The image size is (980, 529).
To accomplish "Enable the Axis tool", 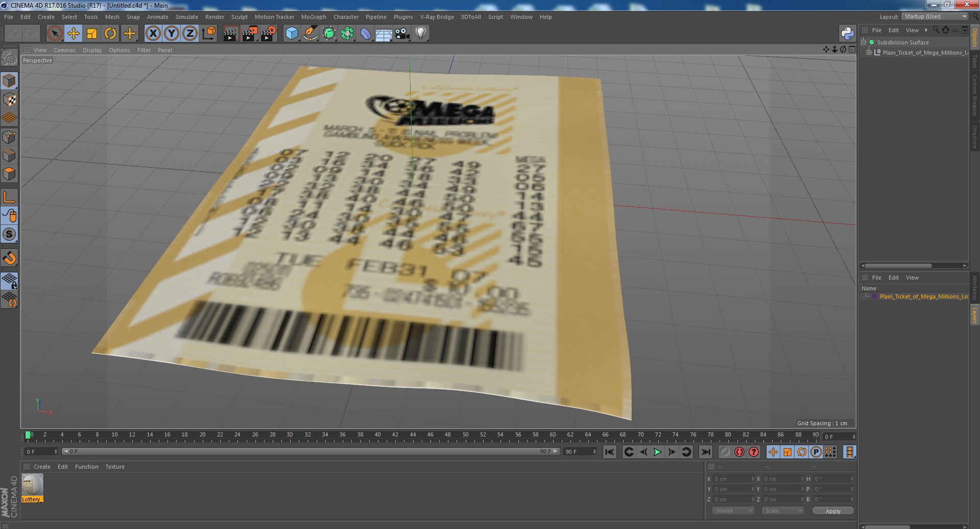I will point(9,197).
